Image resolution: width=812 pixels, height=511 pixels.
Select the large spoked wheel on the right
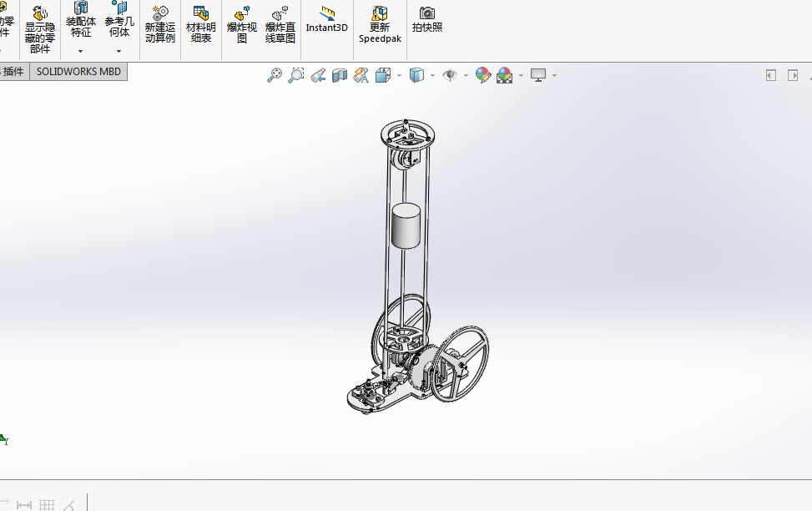click(x=461, y=364)
